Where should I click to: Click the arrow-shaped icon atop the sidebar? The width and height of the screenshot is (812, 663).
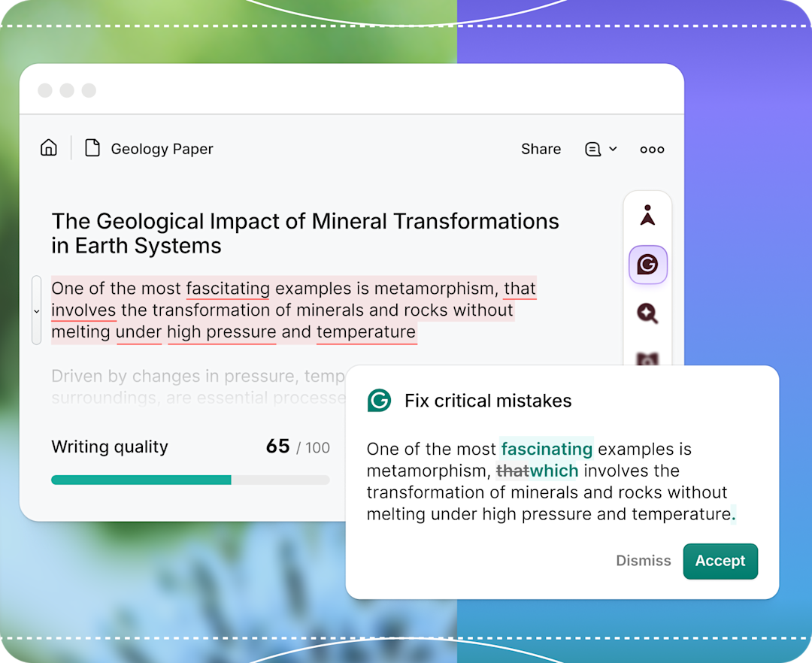pos(647,216)
